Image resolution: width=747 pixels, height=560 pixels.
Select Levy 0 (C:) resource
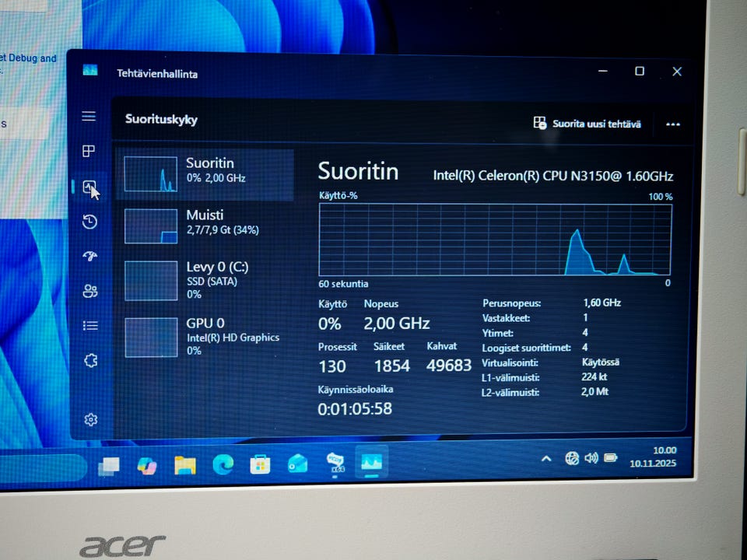[x=205, y=281]
